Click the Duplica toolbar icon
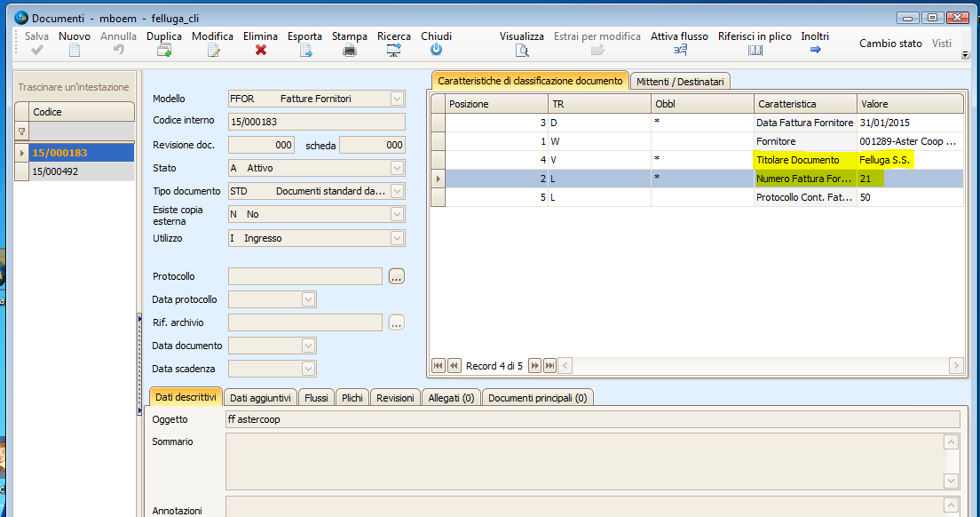 [164, 51]
